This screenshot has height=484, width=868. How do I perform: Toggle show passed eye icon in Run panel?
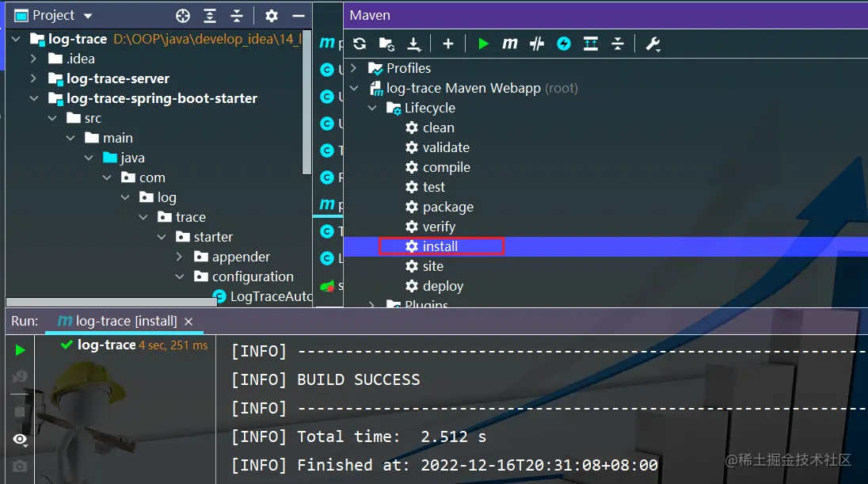(20, 439)
